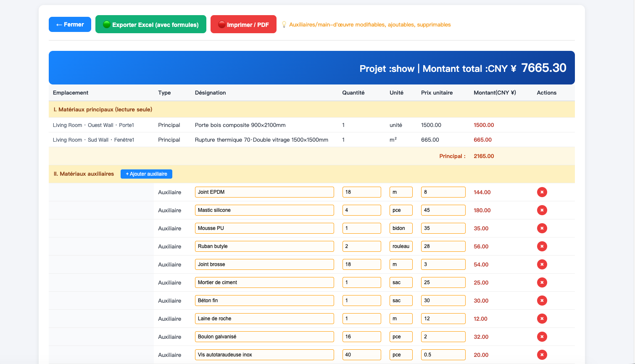Open Imprimer / PDF print option

pos(243,24)
